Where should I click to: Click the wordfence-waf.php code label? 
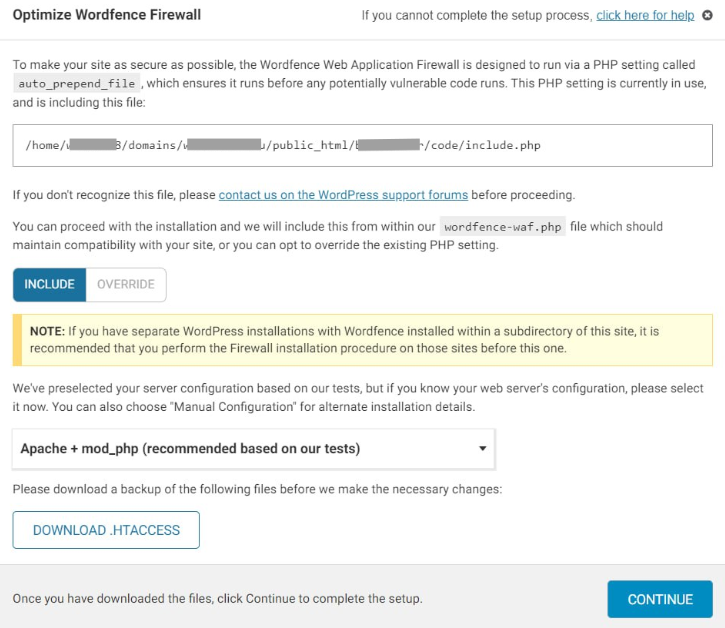[503, 227]
